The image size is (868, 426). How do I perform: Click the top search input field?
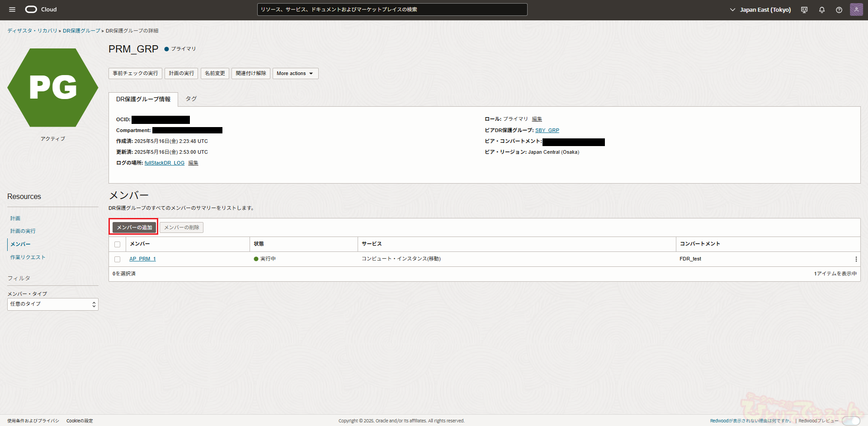[x=392, y=9]
